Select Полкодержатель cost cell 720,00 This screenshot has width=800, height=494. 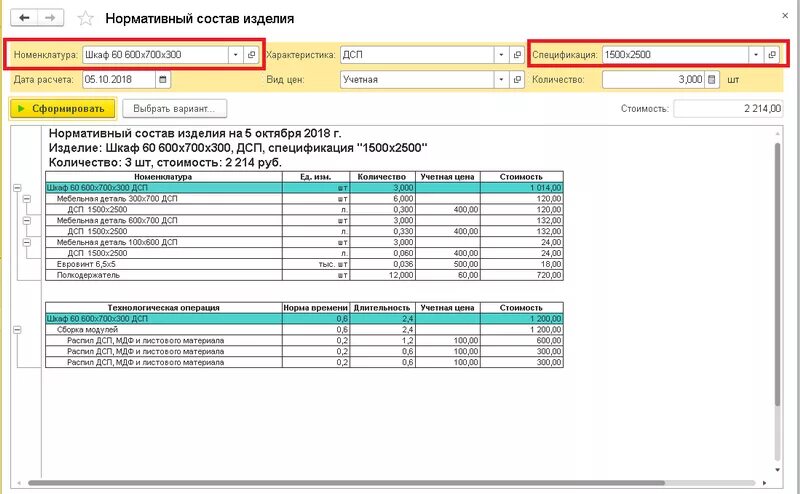pos(521,275)
